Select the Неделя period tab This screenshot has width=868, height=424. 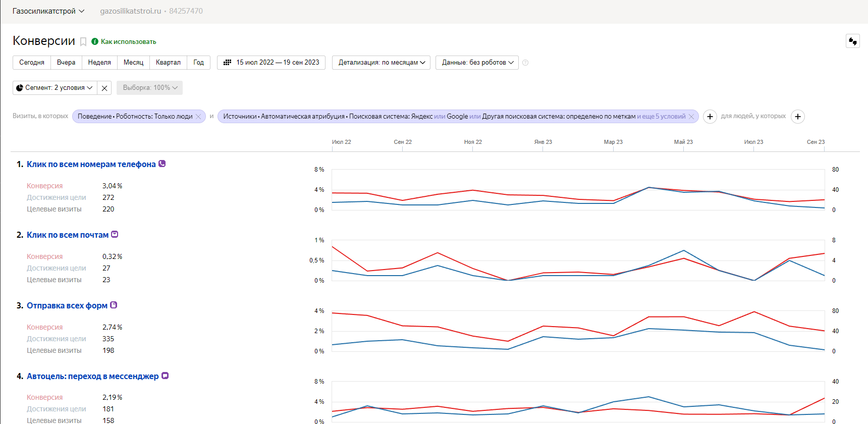[99, 63]
